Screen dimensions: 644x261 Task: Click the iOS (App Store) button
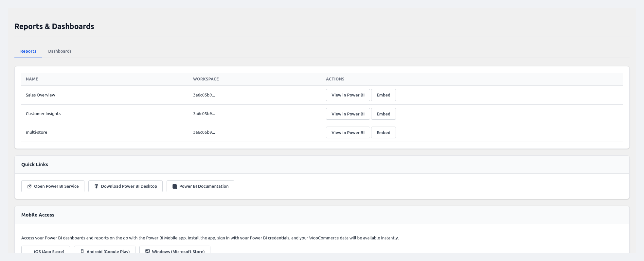click(x=45, y=250)
